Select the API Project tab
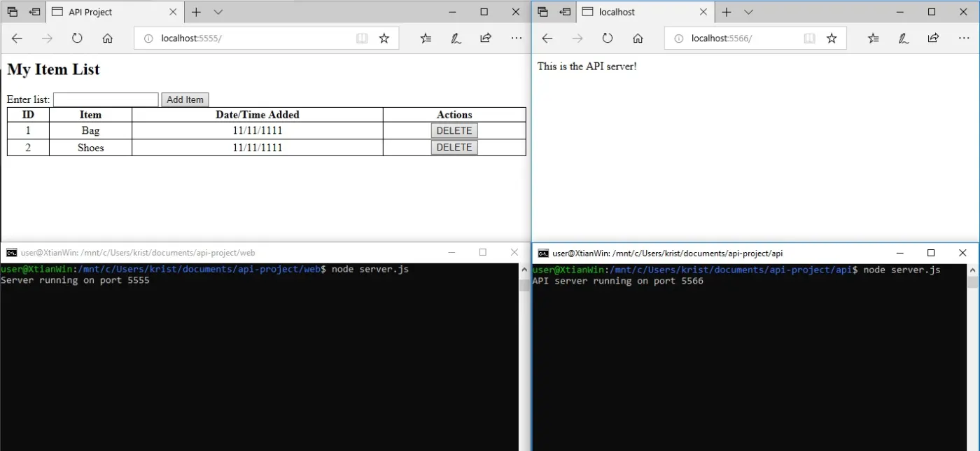 (x=115, y=12)
